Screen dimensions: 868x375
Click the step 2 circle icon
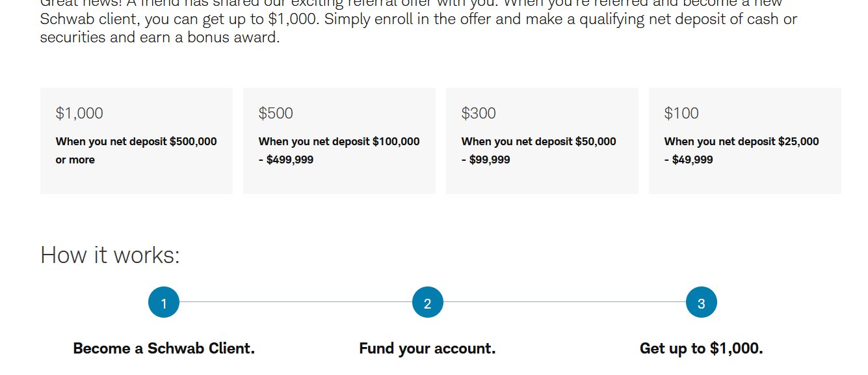[x=428, y=303]
